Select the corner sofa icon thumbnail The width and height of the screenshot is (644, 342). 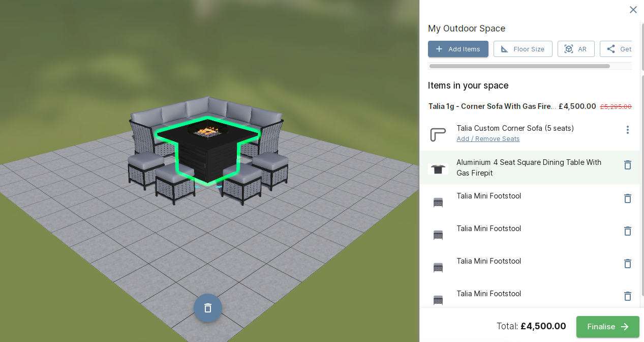438,134
